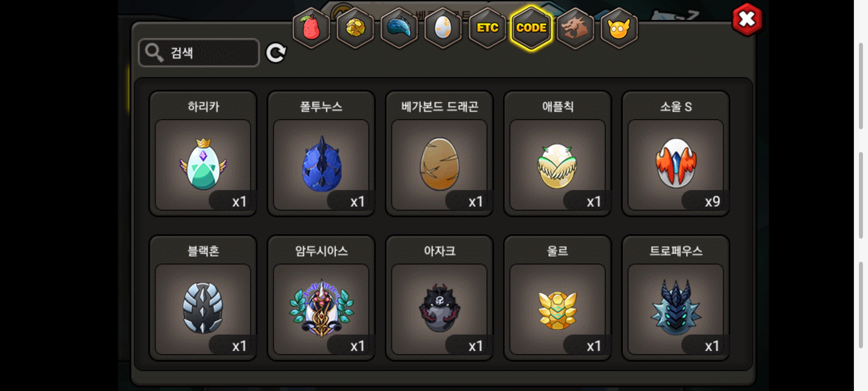
Task: Open the 소울 S item x9
Action: pyautogui.click(x=676, y=154)
